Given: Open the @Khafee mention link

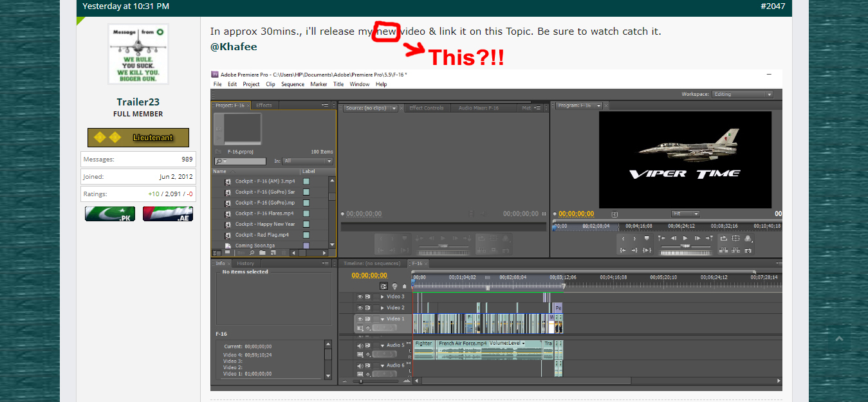Looking at the screenshot, I should click(x=234, y=46).
